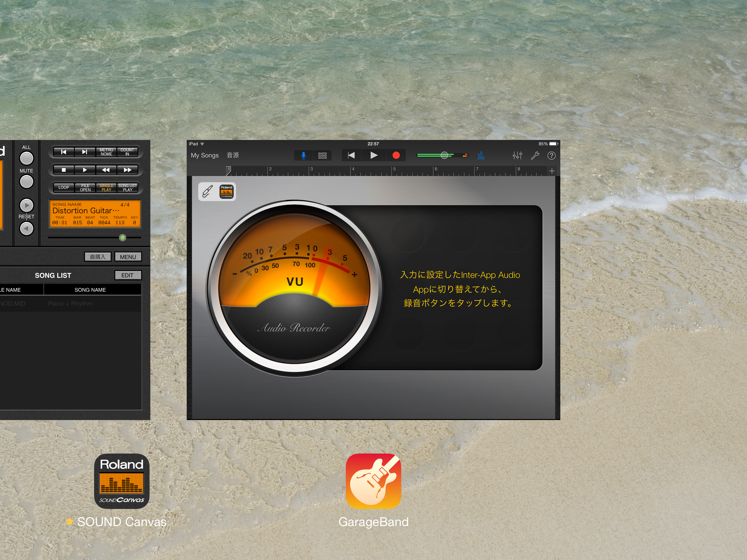The width and height of the screenshot is (747, 560).
Task: Open the SOUND Canvas app preview card
Action: point(75,280)
